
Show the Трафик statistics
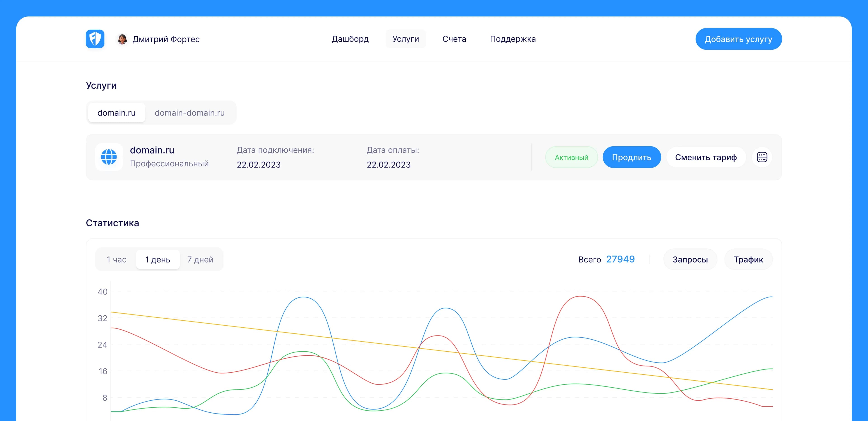(x=748, y=259)
